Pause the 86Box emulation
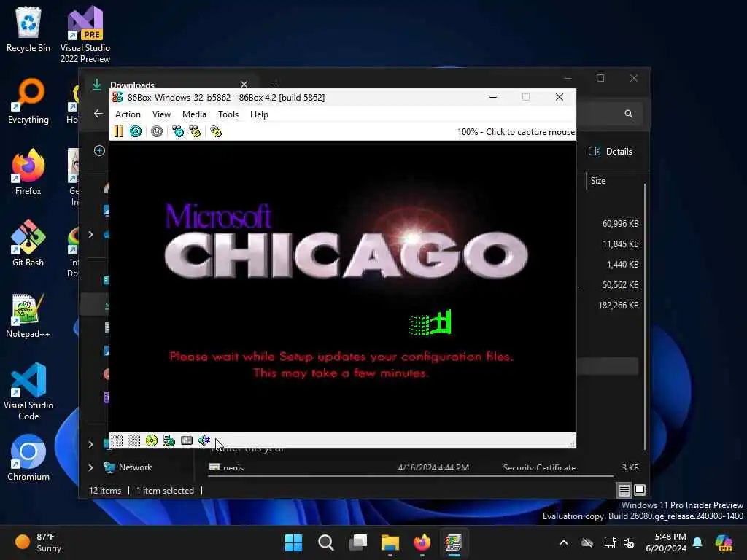Viewport: 747px width, 560px height. pos(119,131)
